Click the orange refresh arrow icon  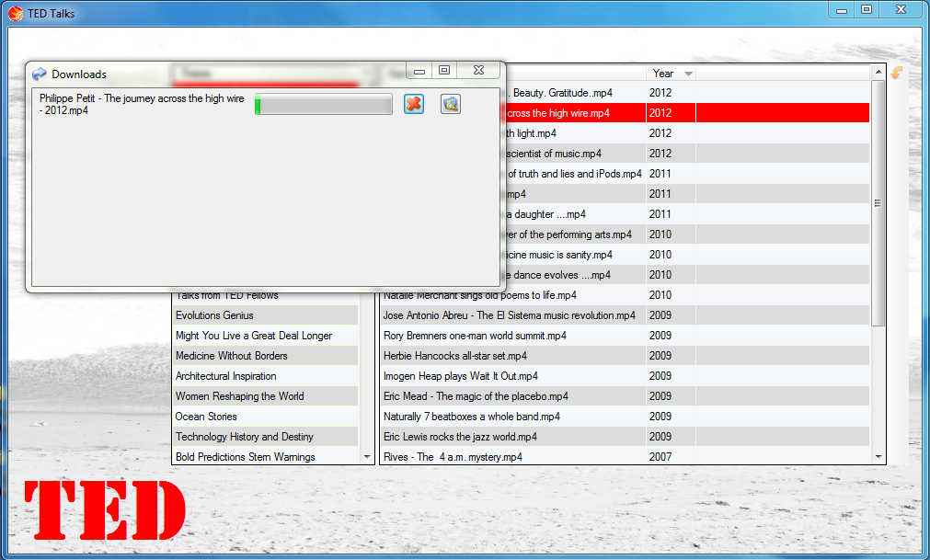(x=897, y=73)
